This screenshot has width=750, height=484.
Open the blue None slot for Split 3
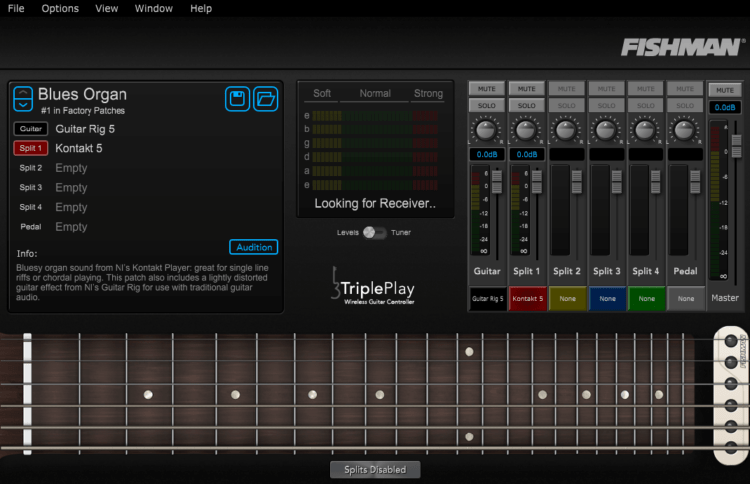click(607, 298)
